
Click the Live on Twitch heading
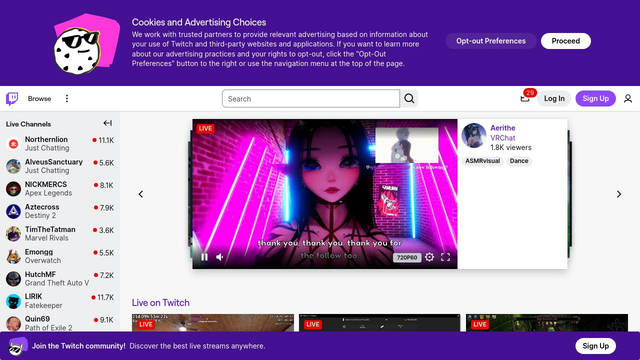(x=160, y=303)
